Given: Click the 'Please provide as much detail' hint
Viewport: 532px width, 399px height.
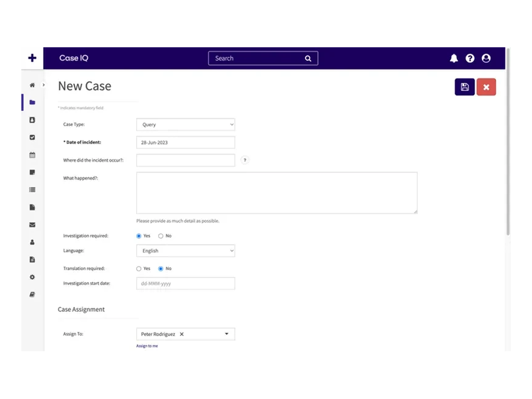Looking at the screenshot, I should (178, 221).
